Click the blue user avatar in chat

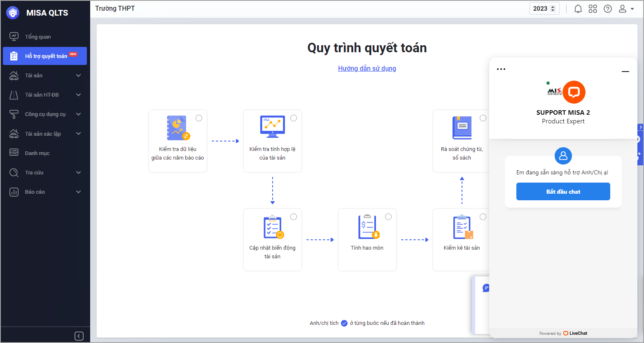point(563,156)
